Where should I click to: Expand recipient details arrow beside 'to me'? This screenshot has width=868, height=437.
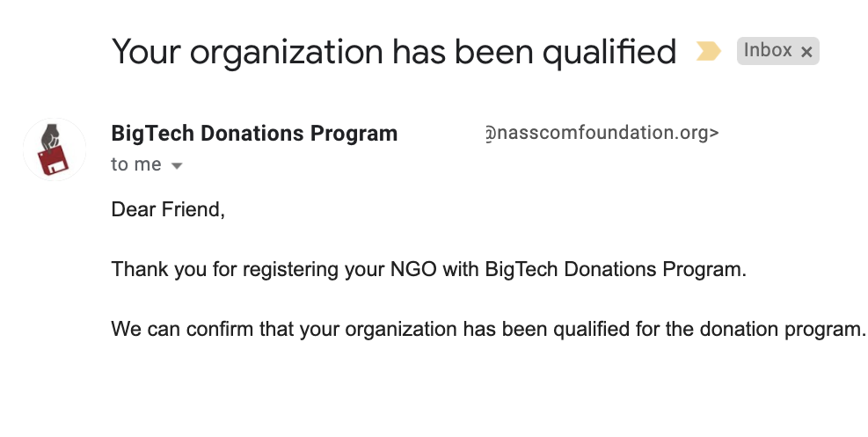[x=177, y=165]
